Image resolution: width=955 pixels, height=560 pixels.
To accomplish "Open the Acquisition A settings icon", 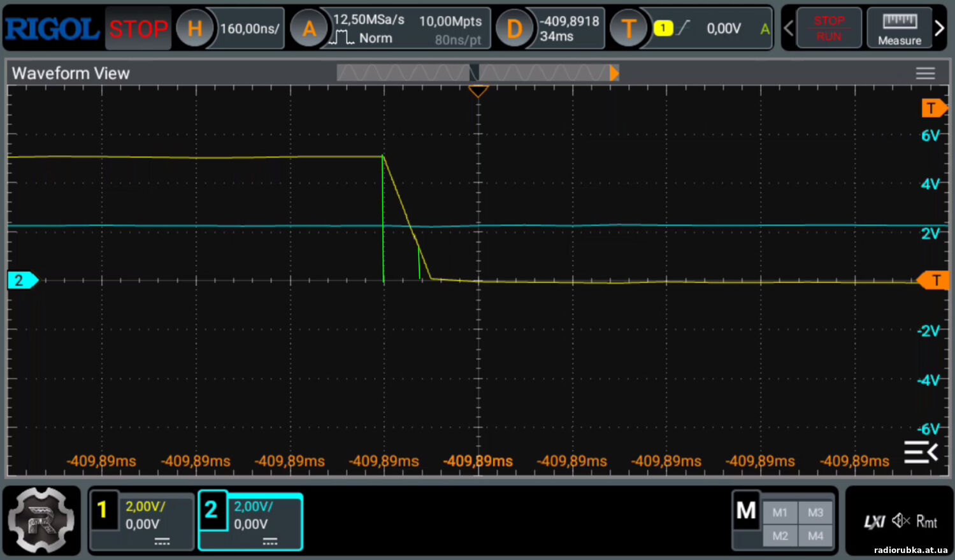I will click(x=308, y=29).
